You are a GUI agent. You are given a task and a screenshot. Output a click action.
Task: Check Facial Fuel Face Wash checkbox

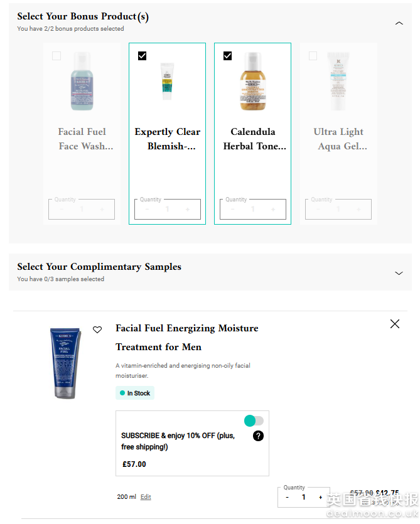pos(57,56)
